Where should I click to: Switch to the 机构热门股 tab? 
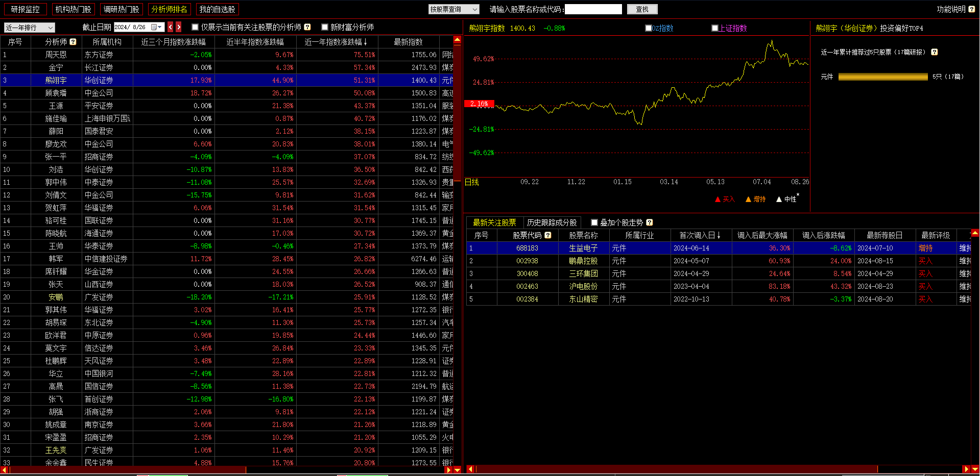[73, 9]
